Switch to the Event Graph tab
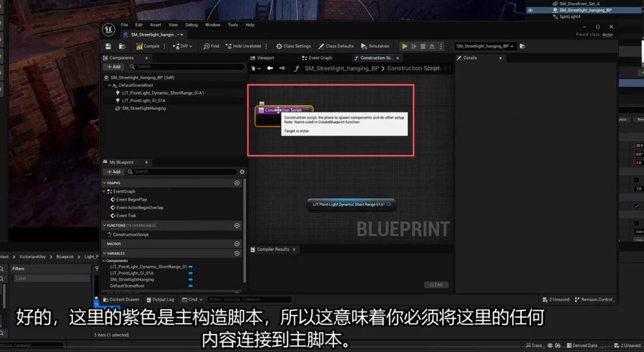The width and height of the screenshot is (644, 352). (x=319, y=58)
